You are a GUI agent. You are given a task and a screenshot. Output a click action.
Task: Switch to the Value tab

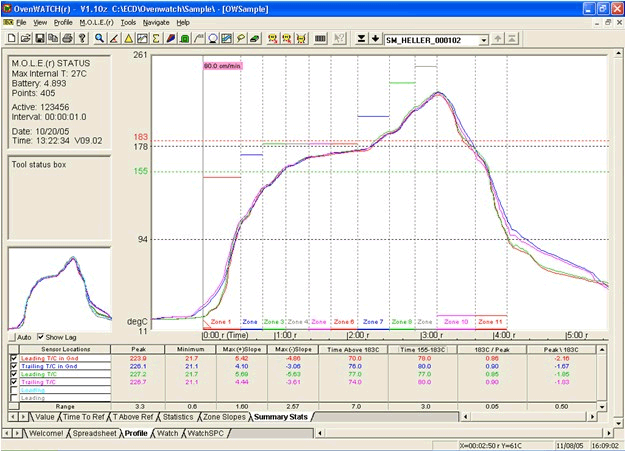45,417
